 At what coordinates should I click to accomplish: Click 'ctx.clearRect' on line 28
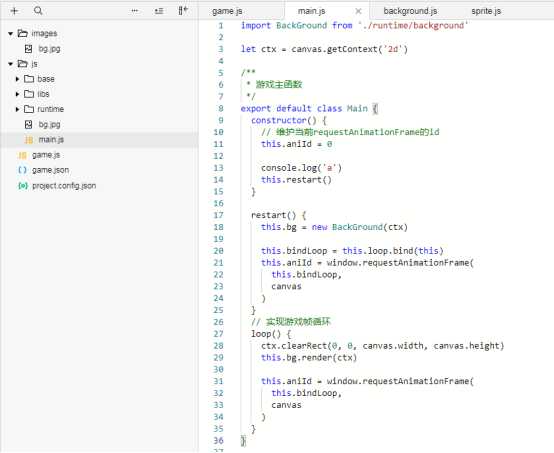(294, 346)
